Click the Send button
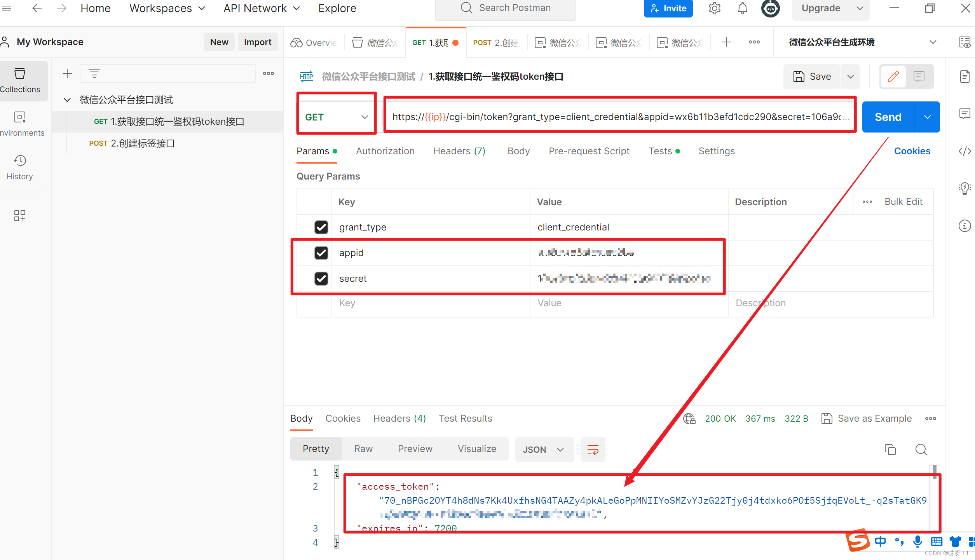The height and width of the screenshot is (560, 975). [x=888, y=117]
